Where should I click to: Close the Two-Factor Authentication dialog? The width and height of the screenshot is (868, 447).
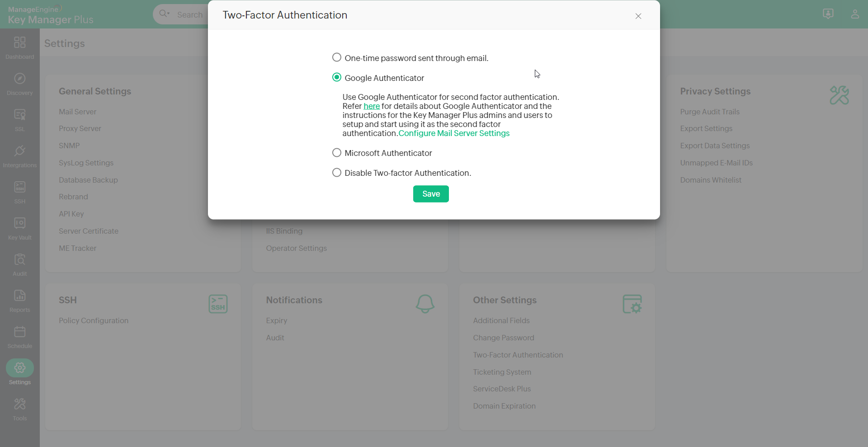pos(638,16)
